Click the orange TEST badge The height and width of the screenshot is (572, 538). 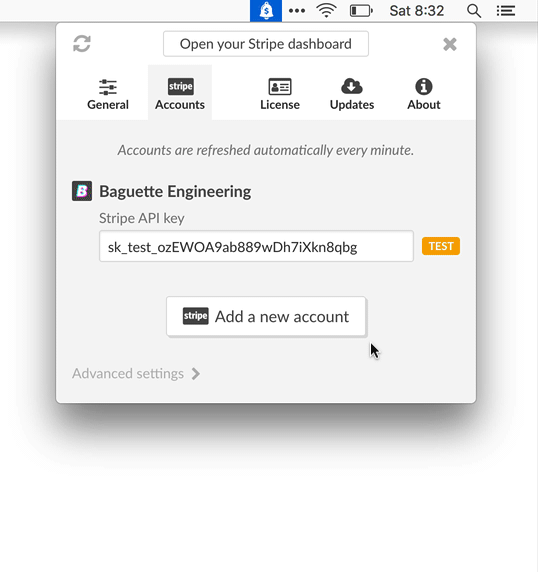point(441,246)
